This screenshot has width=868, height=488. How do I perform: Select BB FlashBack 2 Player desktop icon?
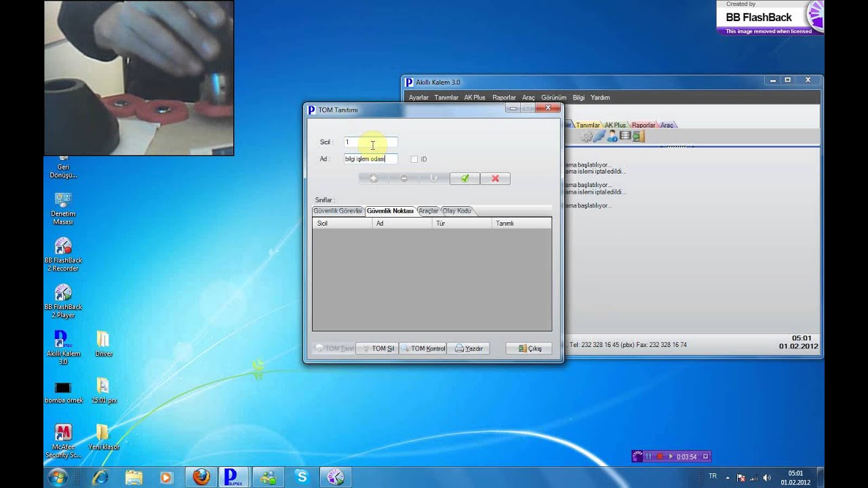63,301
